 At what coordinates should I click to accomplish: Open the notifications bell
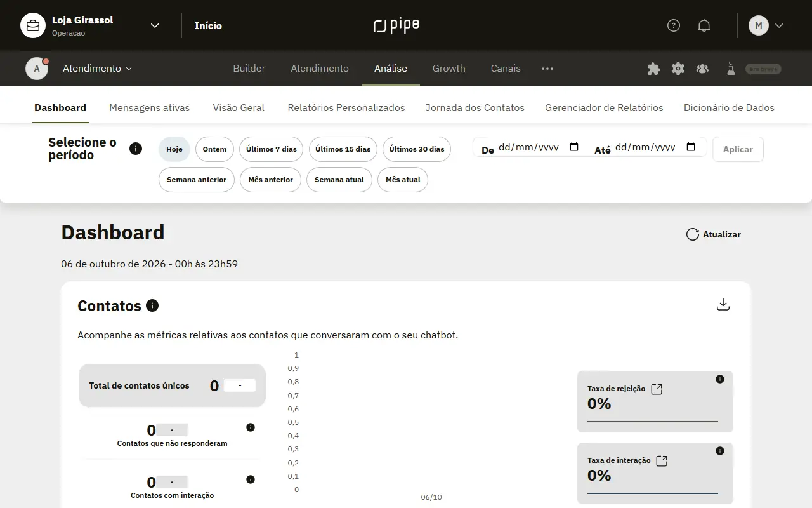click(704, 25)
